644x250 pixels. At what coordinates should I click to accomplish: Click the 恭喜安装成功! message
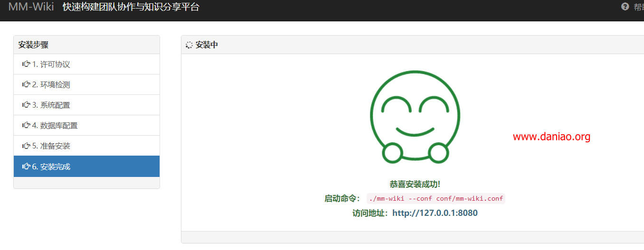pos(415,184)
